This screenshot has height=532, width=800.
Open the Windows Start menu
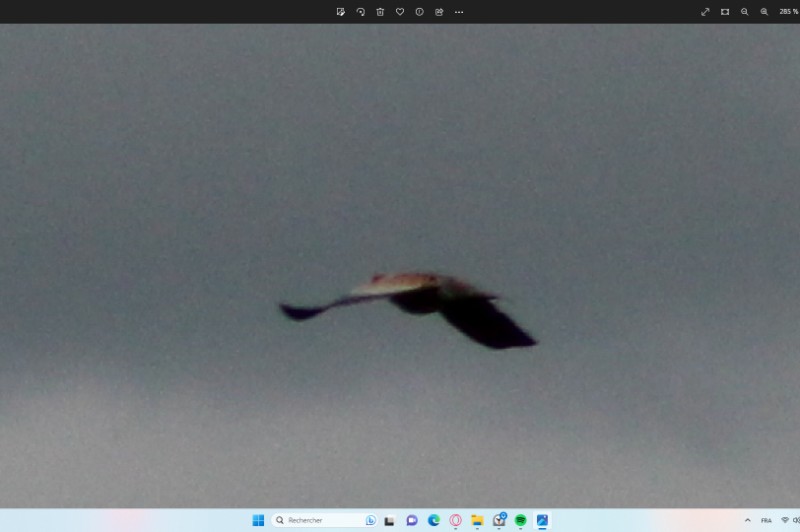(x=258, y=520)
